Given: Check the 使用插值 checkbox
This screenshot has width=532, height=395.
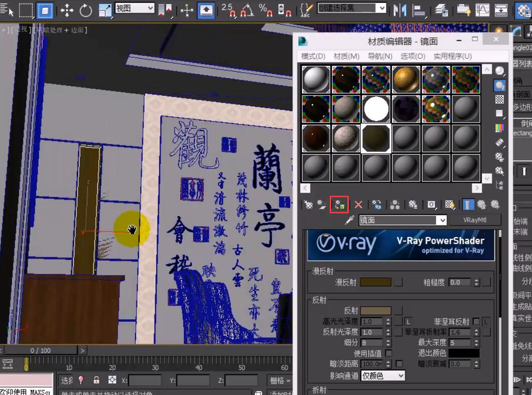Looking at the screenshot, I should (x=388, y=353).
